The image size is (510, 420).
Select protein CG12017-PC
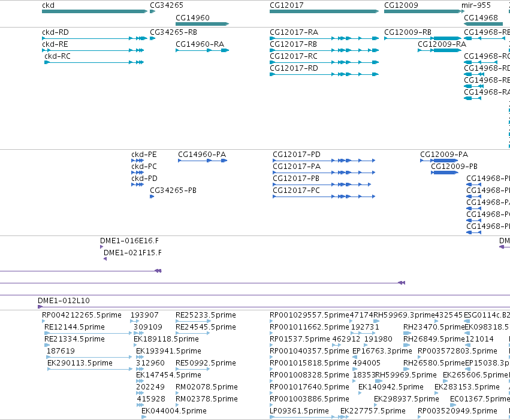[x=296, y=191]
